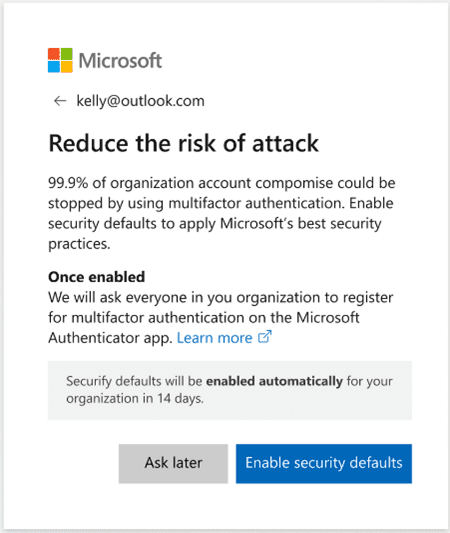Click the gray notice banner about 14 days
Screen dimensions: 450x533
230,390
